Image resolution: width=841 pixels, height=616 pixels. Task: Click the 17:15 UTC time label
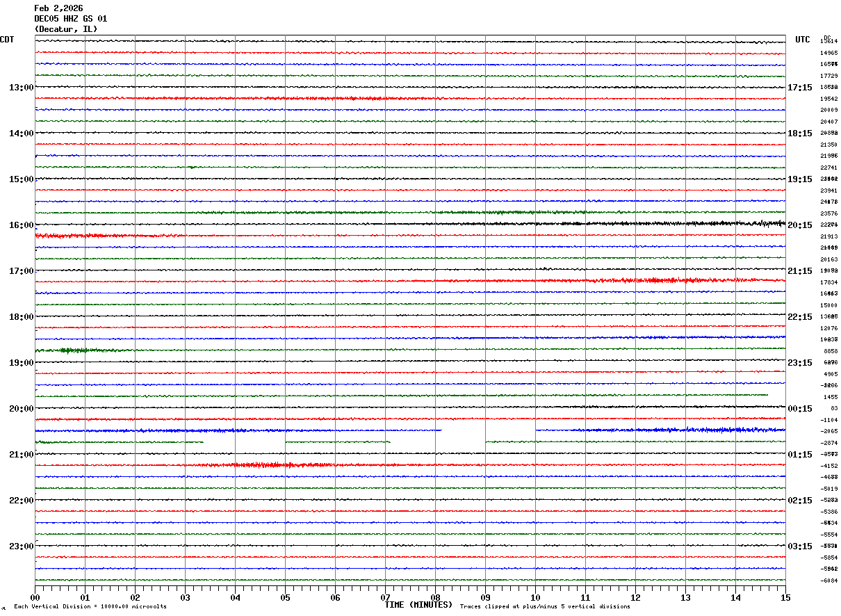click(800, 88)
